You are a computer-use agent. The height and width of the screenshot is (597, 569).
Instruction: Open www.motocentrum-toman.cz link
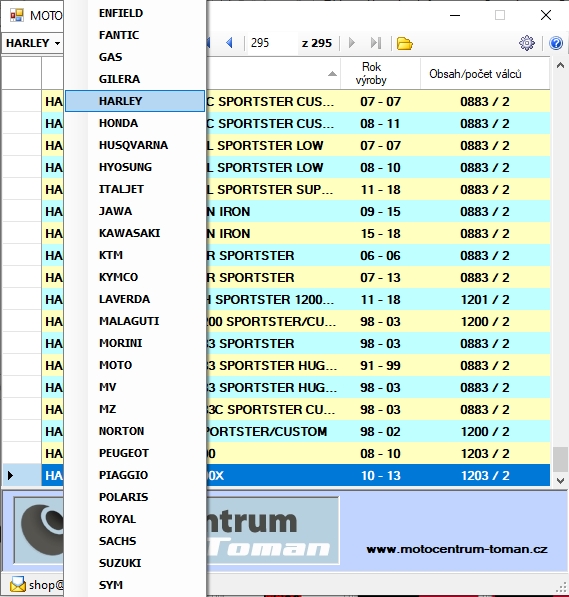pyautogui.click(x=457, y=549)
